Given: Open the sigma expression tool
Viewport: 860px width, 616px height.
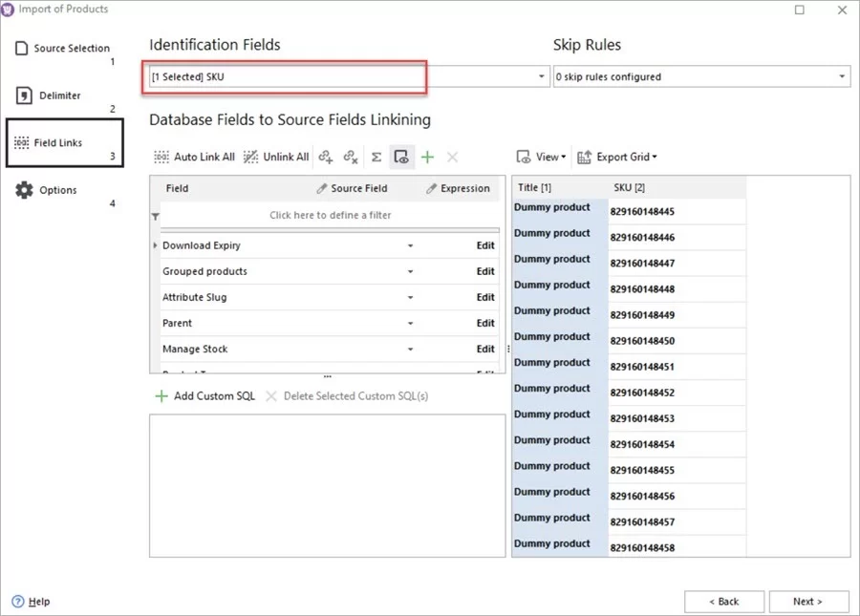Looking at the screenshot, I should (376, 157).
